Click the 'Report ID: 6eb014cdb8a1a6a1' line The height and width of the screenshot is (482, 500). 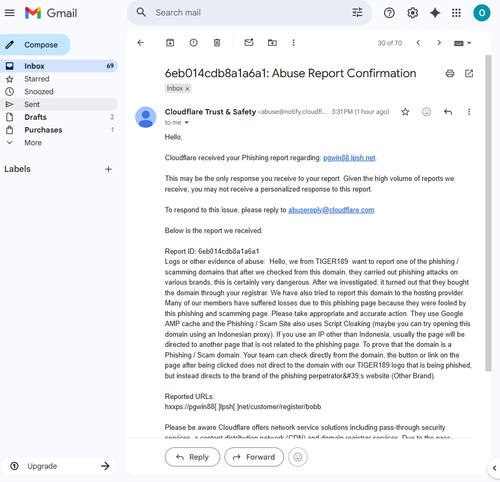click(x=212, y=251)
